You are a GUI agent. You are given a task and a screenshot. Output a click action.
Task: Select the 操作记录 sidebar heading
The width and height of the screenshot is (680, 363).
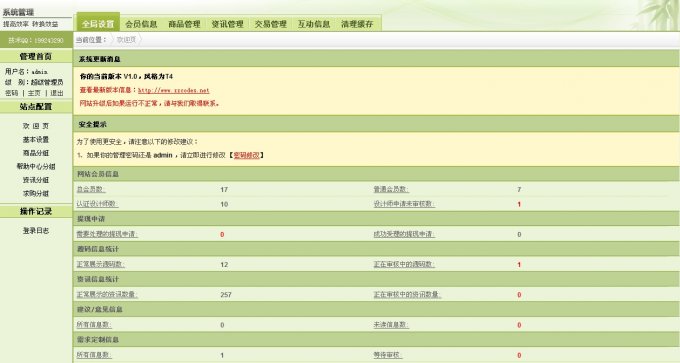[x=36, y=211]
